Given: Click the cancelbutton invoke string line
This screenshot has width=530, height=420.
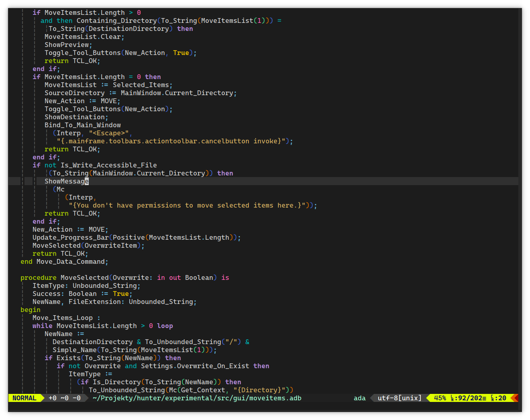Looking at the screenshot, I should (x=175, y=141).
